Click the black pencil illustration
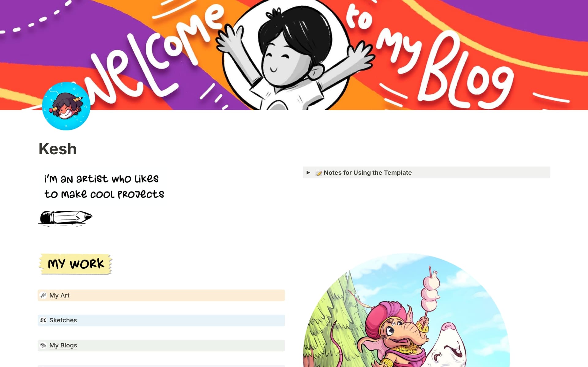This screenshot has height=367, width=588. coord(65,219)
